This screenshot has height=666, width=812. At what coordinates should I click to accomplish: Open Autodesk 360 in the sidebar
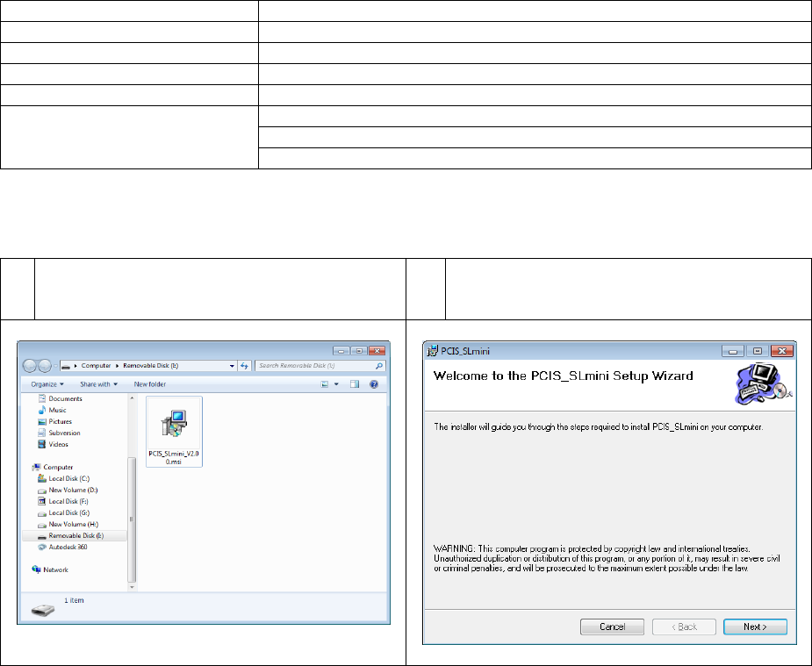[62, 547]
